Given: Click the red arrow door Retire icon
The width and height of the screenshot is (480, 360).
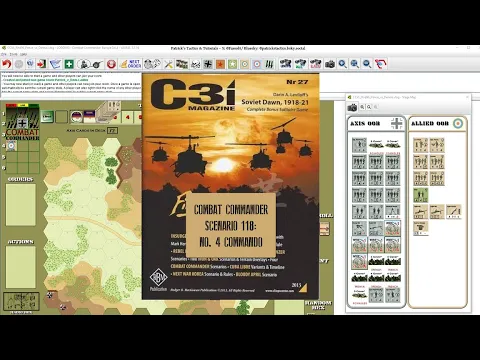Looking at the screenshot, I should 42,64.
